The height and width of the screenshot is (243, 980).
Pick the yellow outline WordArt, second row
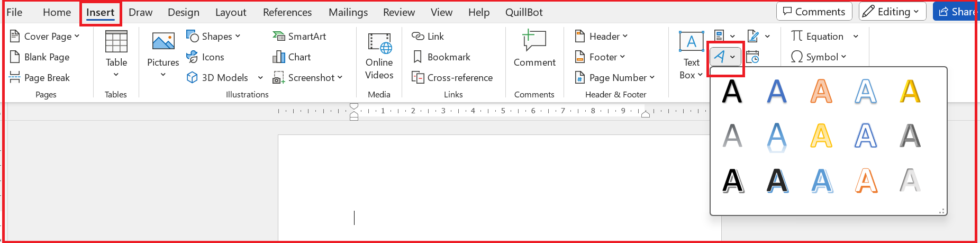click(x=821, y=136)
